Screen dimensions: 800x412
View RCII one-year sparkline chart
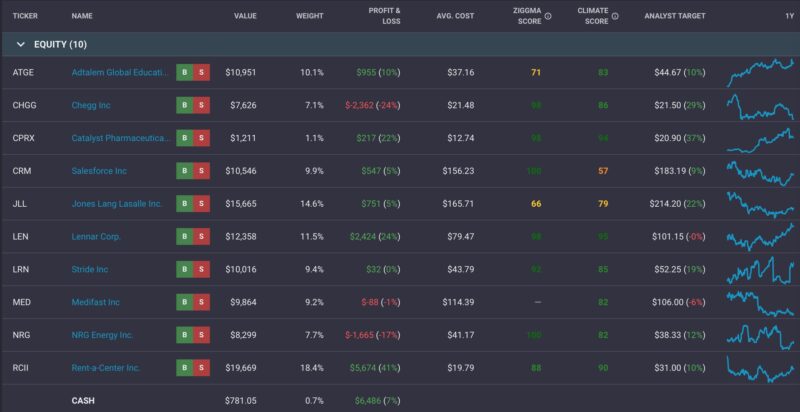point(760,369)
